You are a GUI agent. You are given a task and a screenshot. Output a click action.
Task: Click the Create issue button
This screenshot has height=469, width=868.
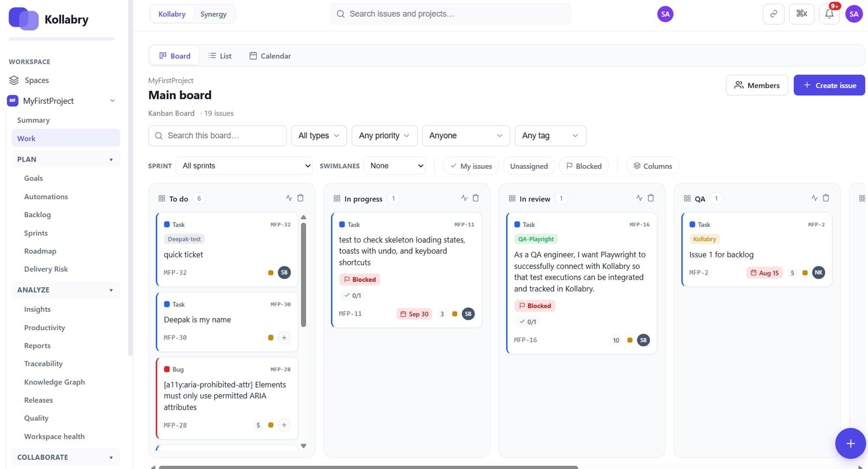829,85
